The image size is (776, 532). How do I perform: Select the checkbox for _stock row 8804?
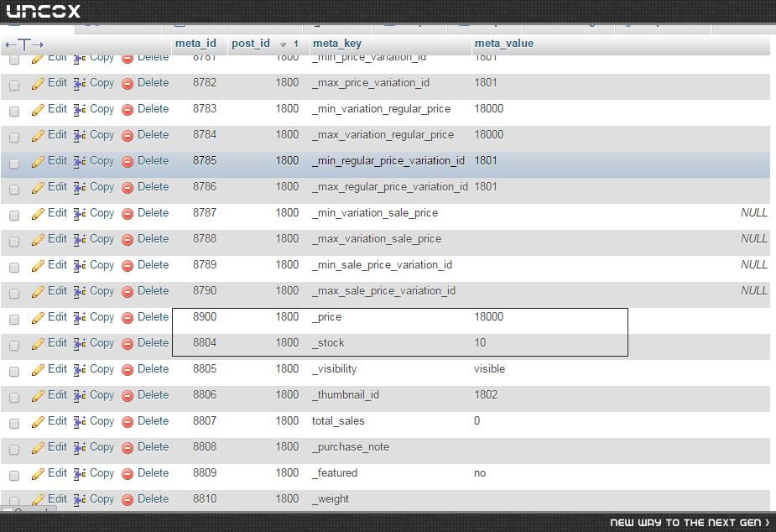coord(14,346)
